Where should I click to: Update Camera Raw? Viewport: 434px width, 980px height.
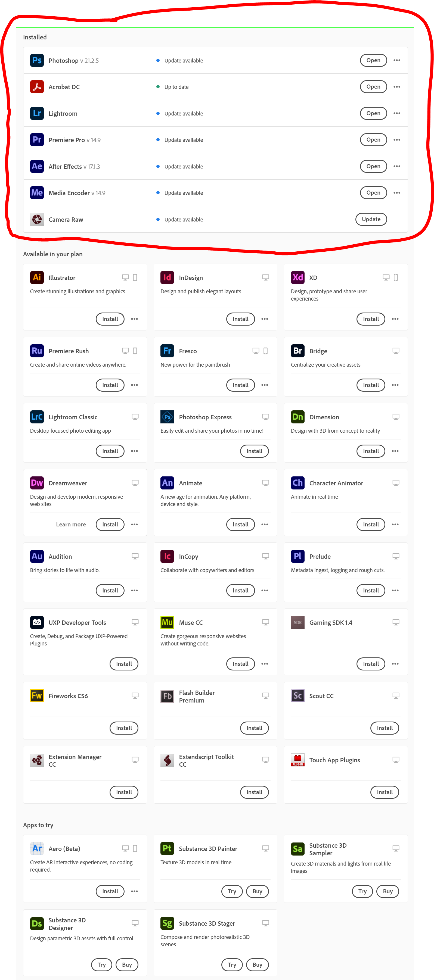(x=371, y=219)
